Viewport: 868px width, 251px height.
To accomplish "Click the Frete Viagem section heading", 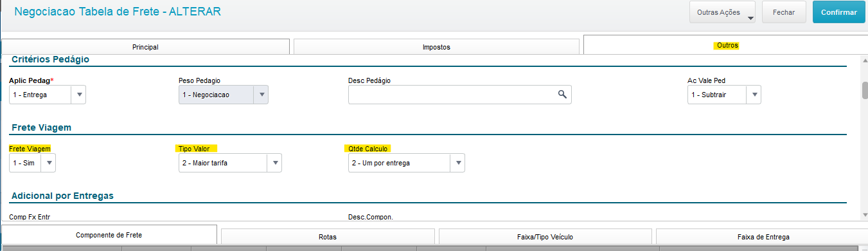I will (41, 127).
